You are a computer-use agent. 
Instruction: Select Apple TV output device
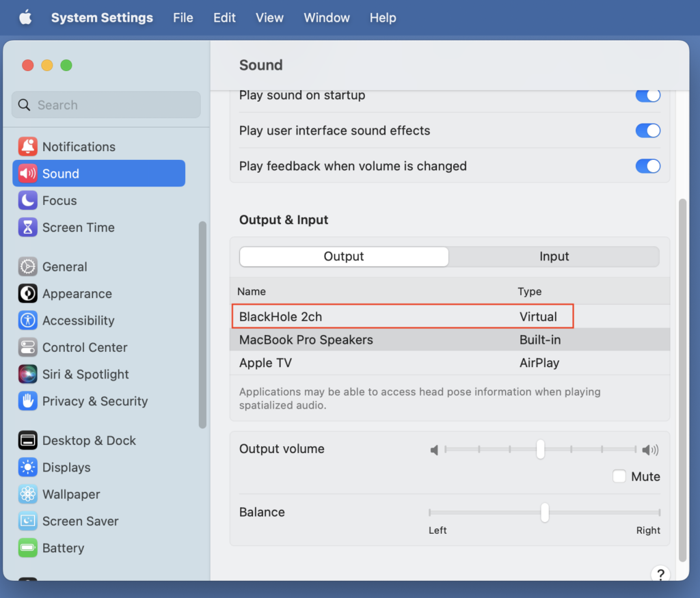click(x=450, y=363)
